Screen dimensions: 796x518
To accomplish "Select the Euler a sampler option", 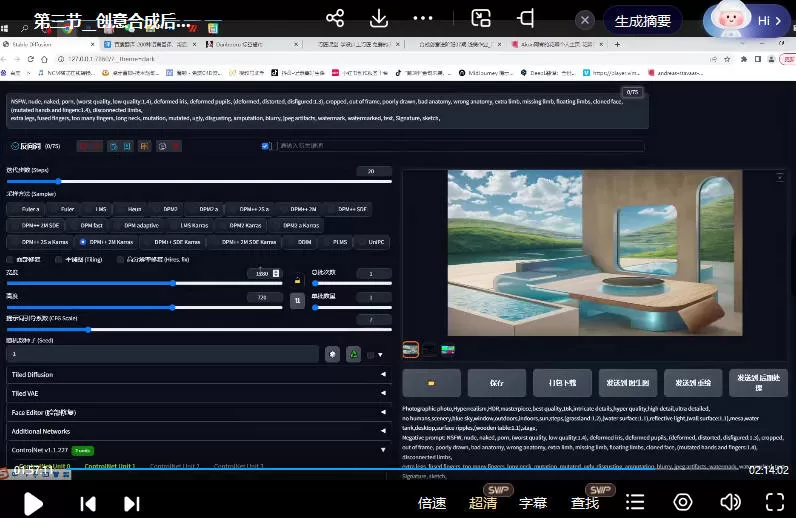I will tap(30, 209).
